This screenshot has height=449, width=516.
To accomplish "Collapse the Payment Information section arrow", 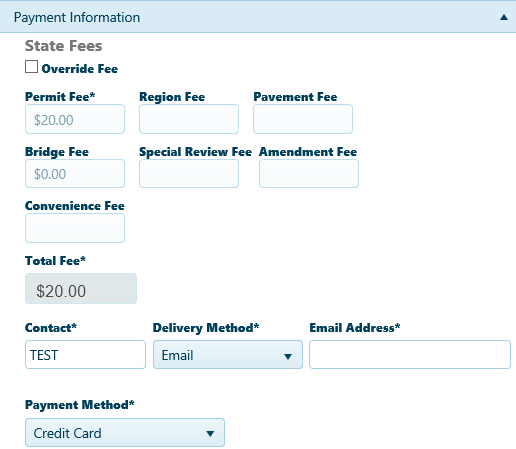I will coord(504,17).
